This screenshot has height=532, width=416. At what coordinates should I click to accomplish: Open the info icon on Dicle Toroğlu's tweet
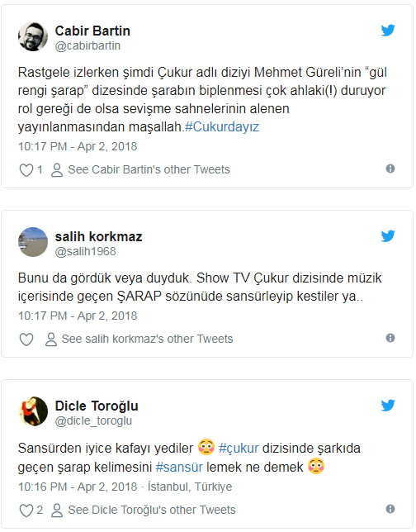[390, 509]
